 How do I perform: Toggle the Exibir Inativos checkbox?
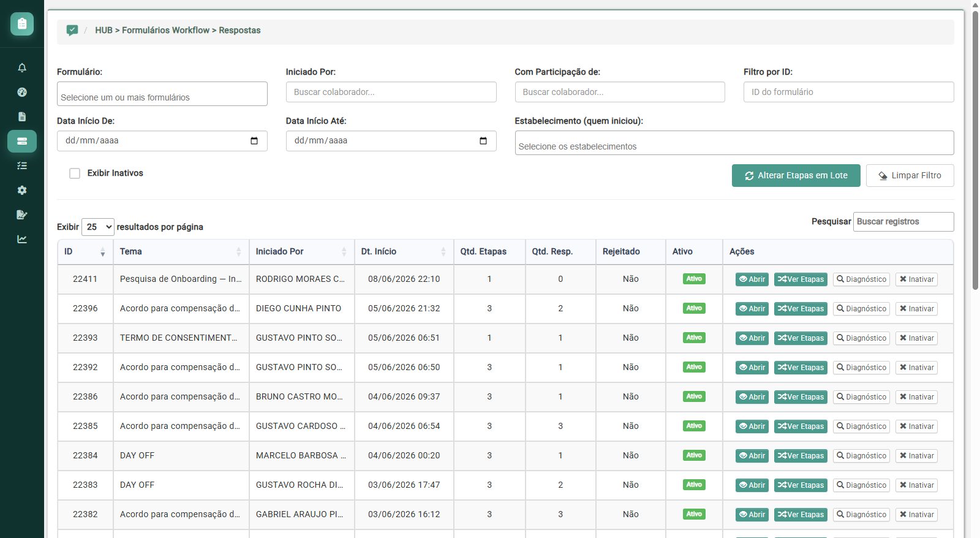pyautogui.click(x=75, y=173)
